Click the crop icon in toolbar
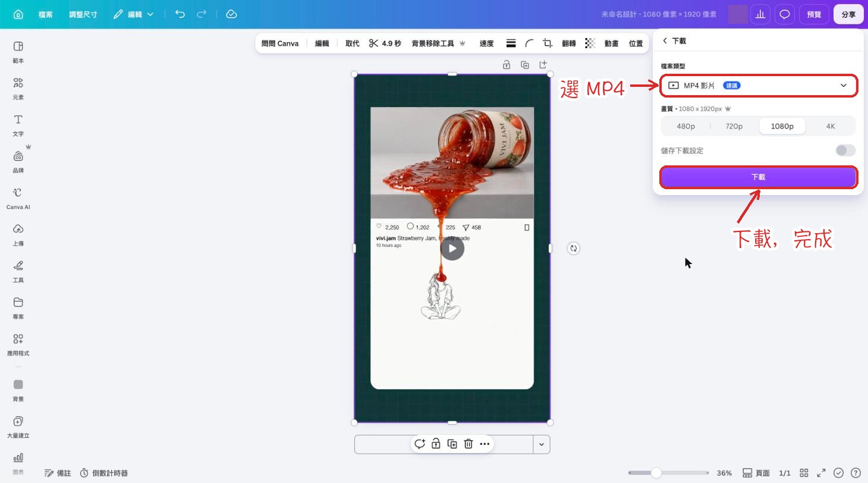The height and width of the screenshot is (483, 868). tap(548, 43)
